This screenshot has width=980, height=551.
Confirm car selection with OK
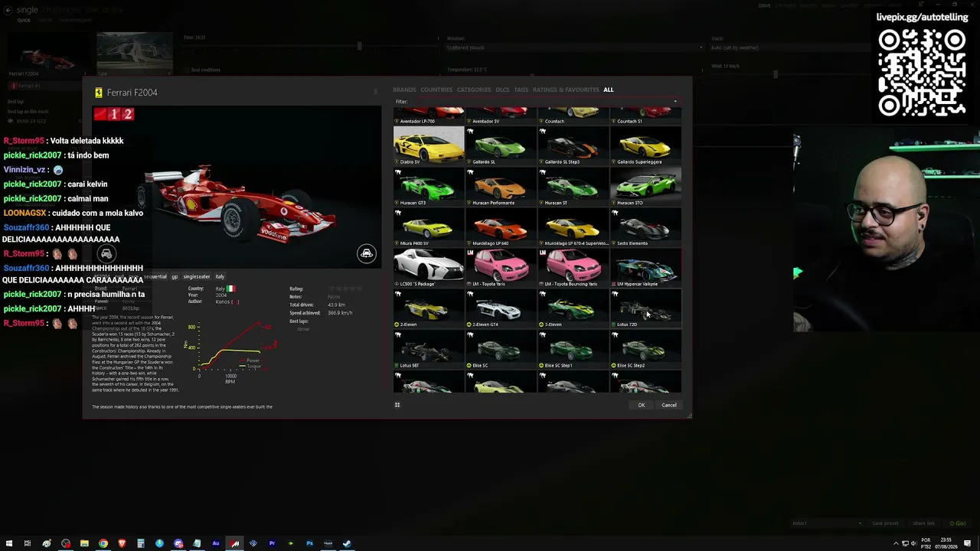[x=642, y=405]
